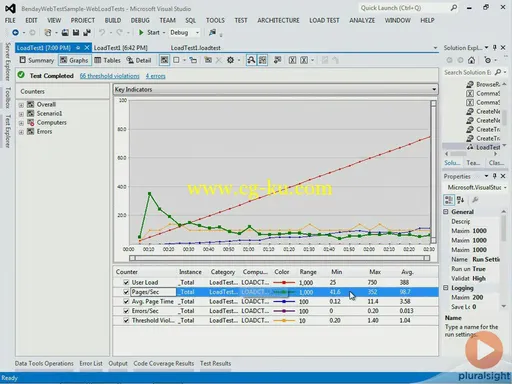Select the Class View tab

496,163
